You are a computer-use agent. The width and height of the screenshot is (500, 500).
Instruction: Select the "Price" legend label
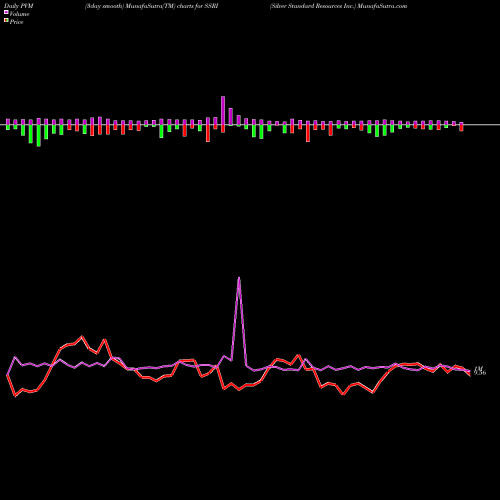pos(16,22)
